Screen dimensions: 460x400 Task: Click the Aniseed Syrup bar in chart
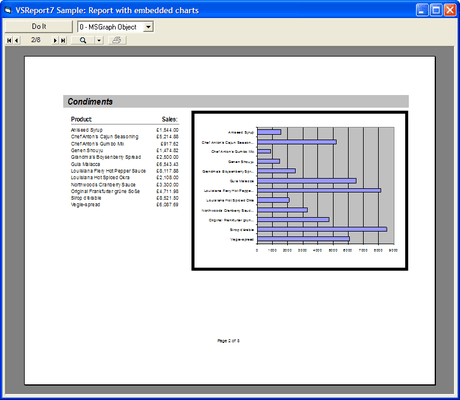pos(269,132)
